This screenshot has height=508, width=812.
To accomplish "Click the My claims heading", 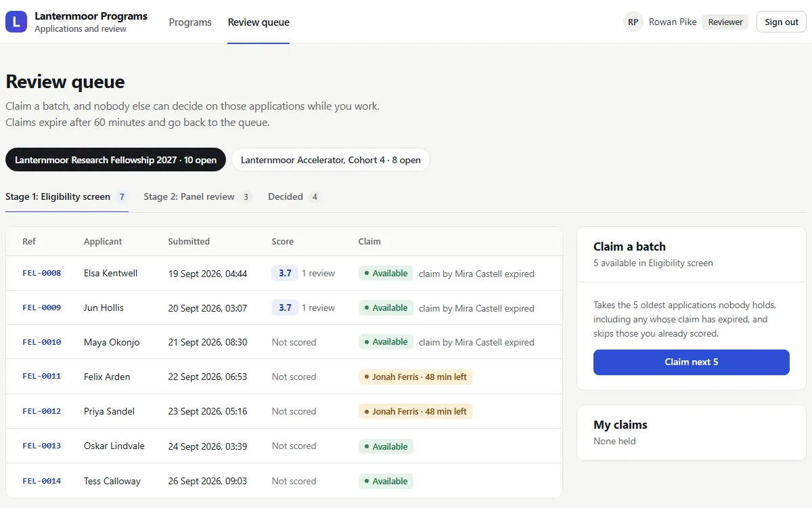I will tap(621, 425).
